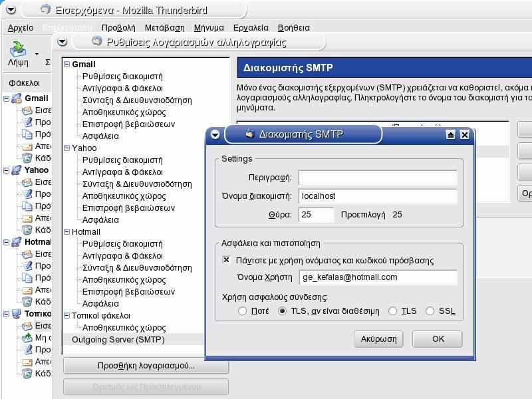532x399 pixels.
Task: Click the local folders trash icon
Action: (27, 374)
